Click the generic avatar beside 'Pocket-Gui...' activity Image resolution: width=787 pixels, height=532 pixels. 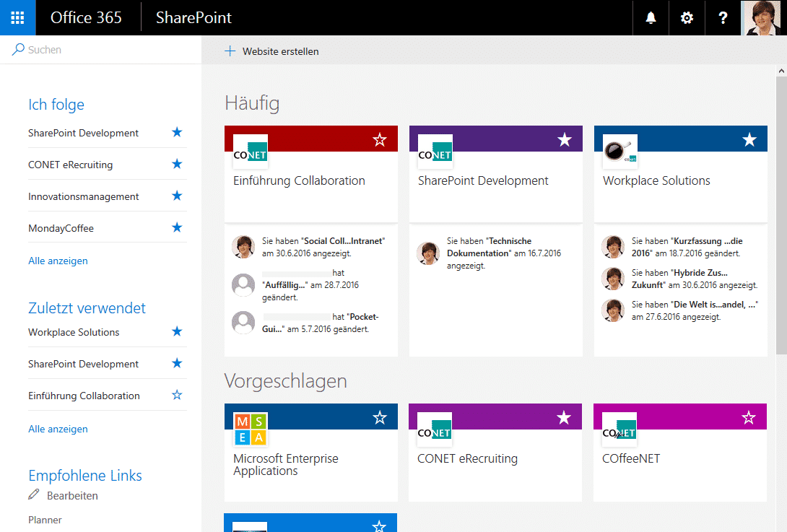click(243, 322)
